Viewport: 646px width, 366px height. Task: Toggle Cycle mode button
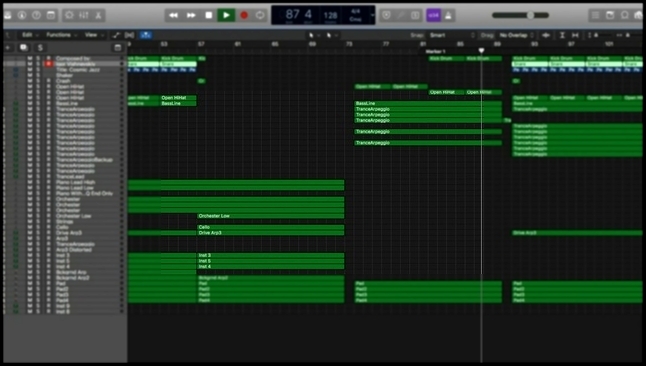[260, 15]
